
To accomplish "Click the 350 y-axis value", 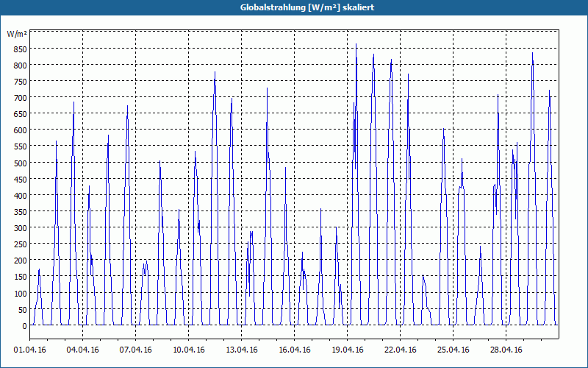I will [x=21, y=212].
